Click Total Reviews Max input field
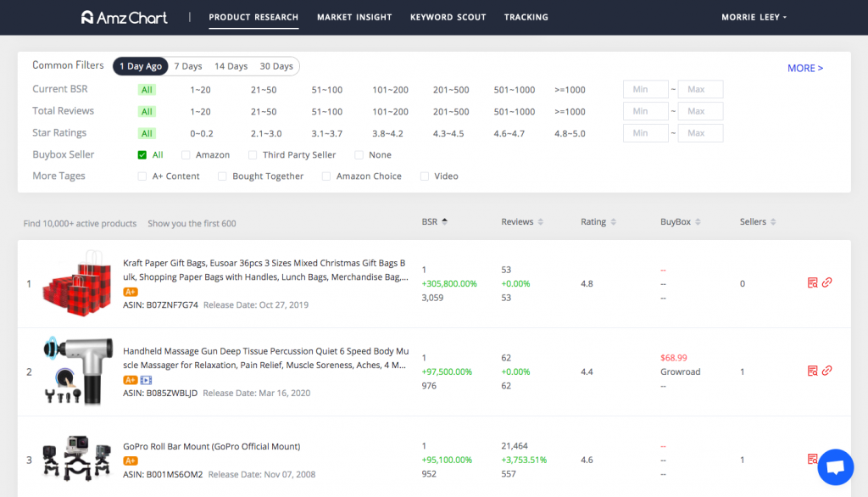868x497 pixels. 700,111
